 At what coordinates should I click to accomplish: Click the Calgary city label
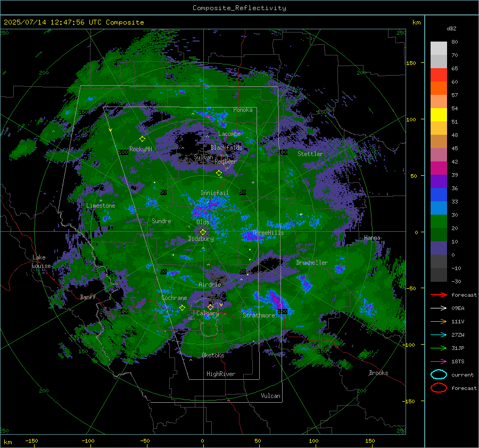(208, 313)
